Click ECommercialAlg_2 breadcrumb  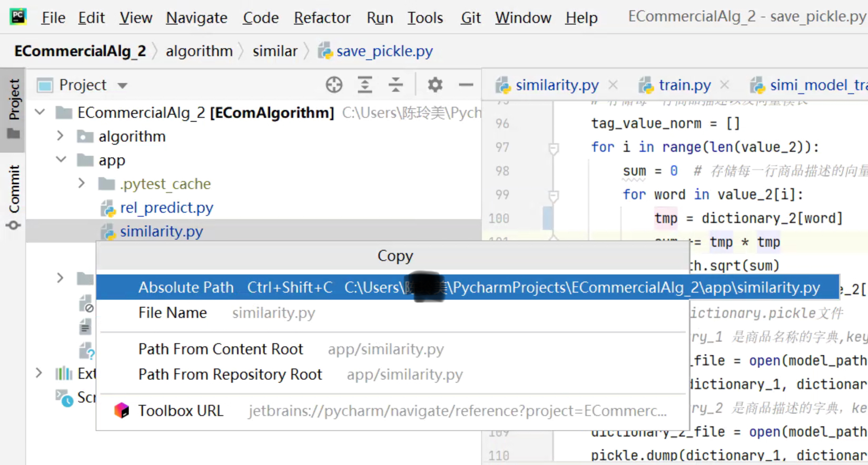coord(80,51)
